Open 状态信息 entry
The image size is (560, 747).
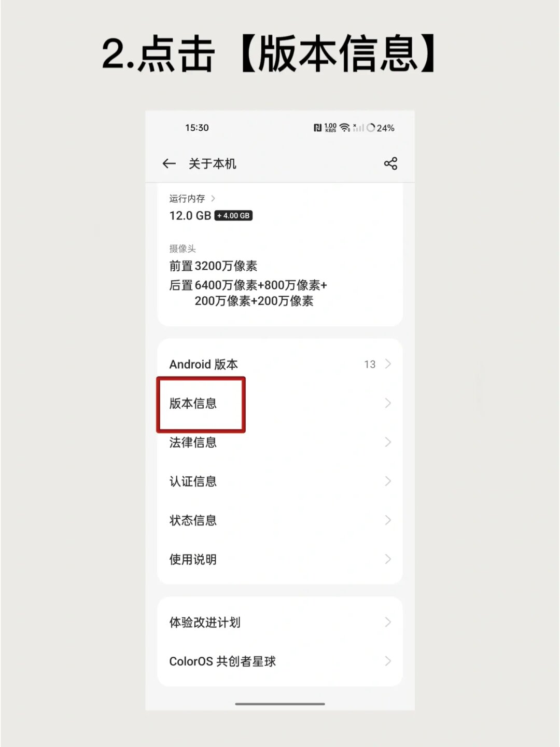pyautogui.click(x=280, y=520)
